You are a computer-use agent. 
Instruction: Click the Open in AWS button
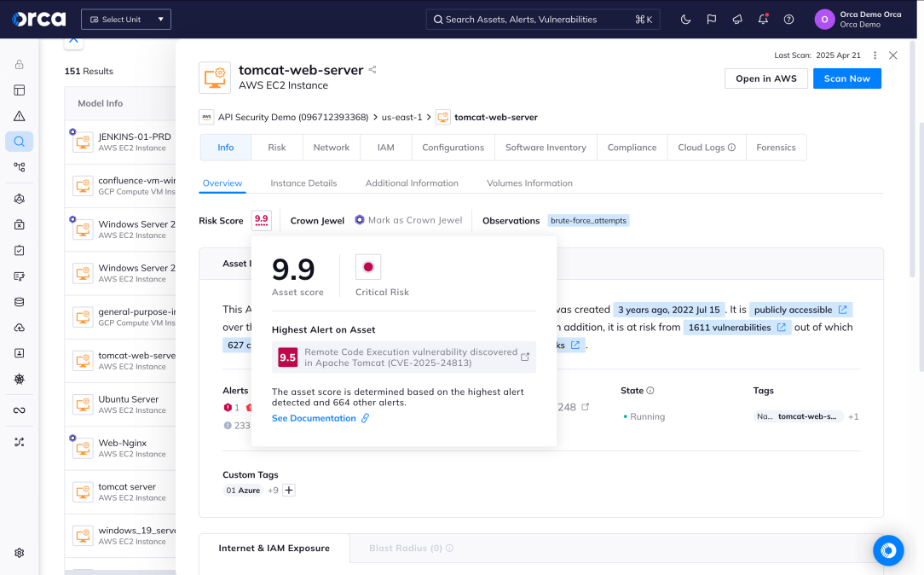766,78
